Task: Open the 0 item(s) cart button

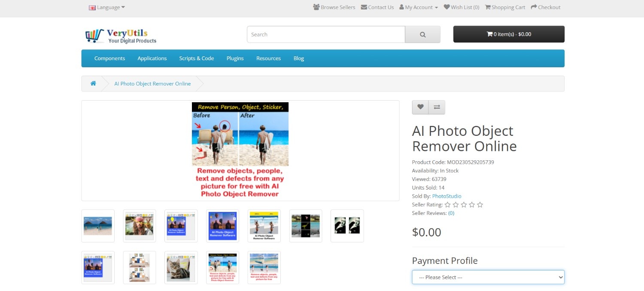Action: (x=509, y=34)
